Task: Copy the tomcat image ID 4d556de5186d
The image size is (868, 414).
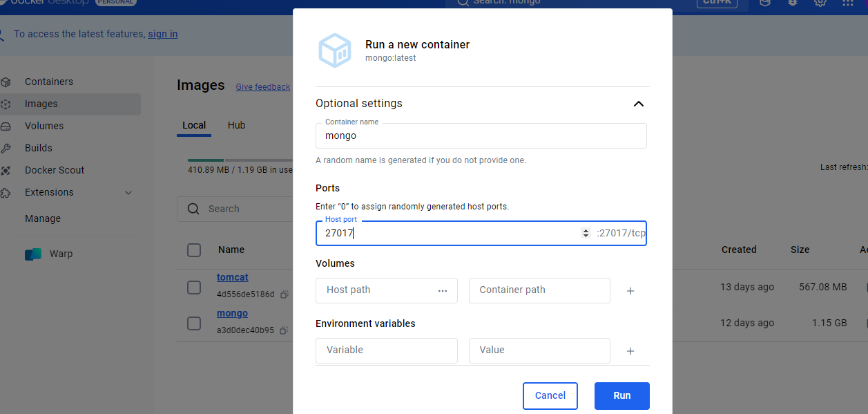Action: coord(284,294)
